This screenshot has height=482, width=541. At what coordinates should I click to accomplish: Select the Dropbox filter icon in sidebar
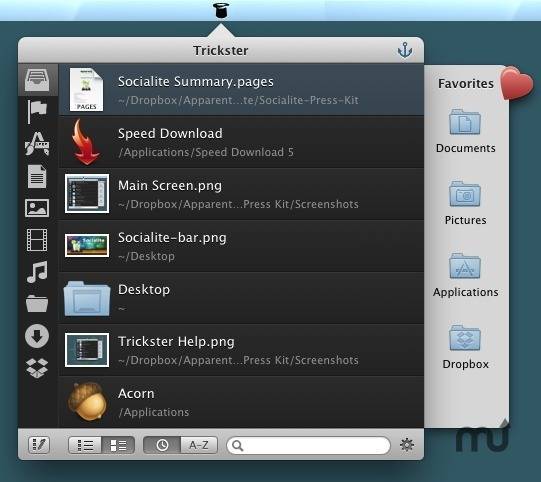(x=37, y=368)
